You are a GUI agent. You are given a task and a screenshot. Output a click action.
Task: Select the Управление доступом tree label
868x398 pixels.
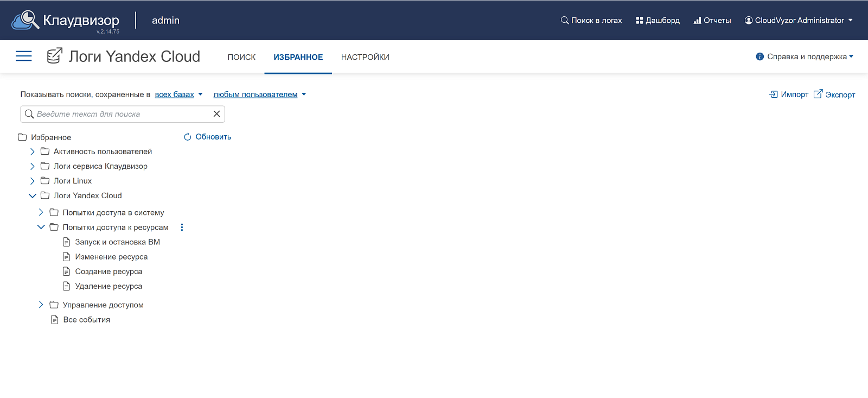pos(103,305)
